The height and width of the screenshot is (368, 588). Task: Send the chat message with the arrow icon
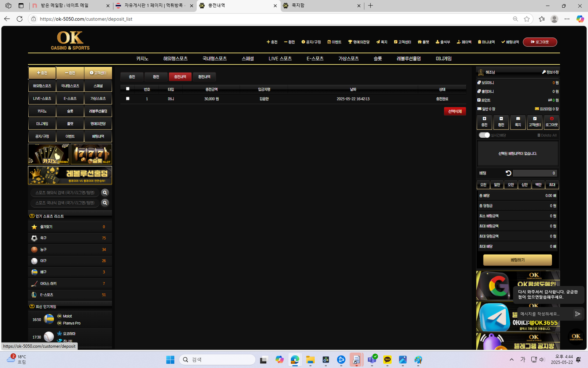(x=577, y=314)
